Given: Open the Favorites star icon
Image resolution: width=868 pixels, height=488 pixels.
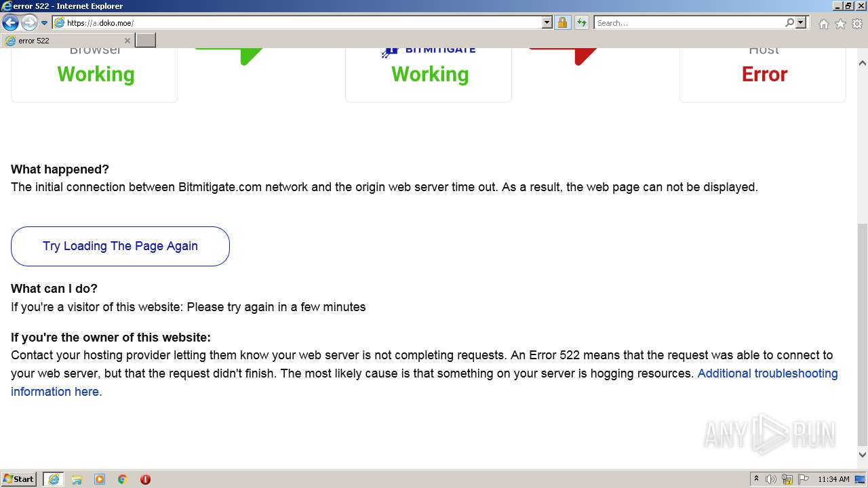Looking at the screenshot, I should pos(840,24).
